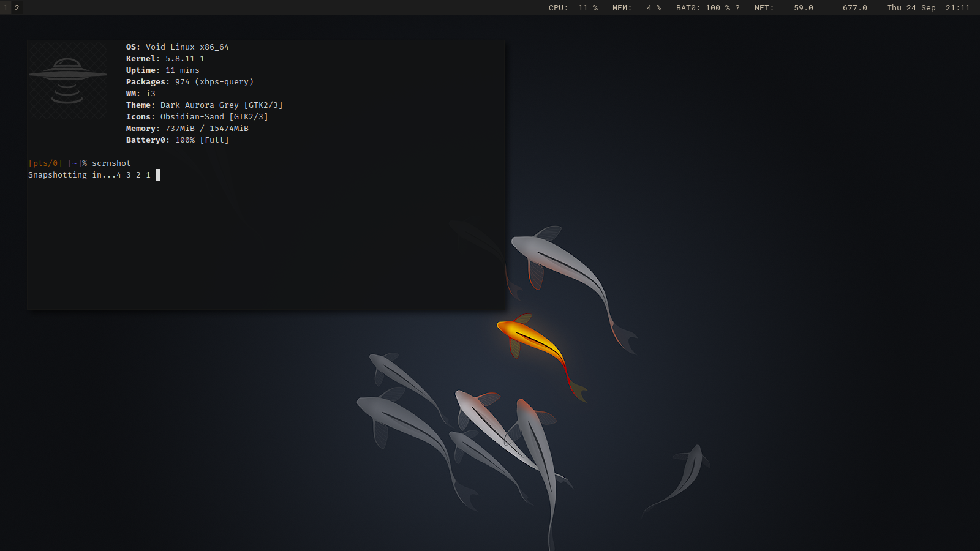Click the Packages 974 (xbps-query) line
The height and width of the screenshot is (551, 980).
click(x=189, y=82)
